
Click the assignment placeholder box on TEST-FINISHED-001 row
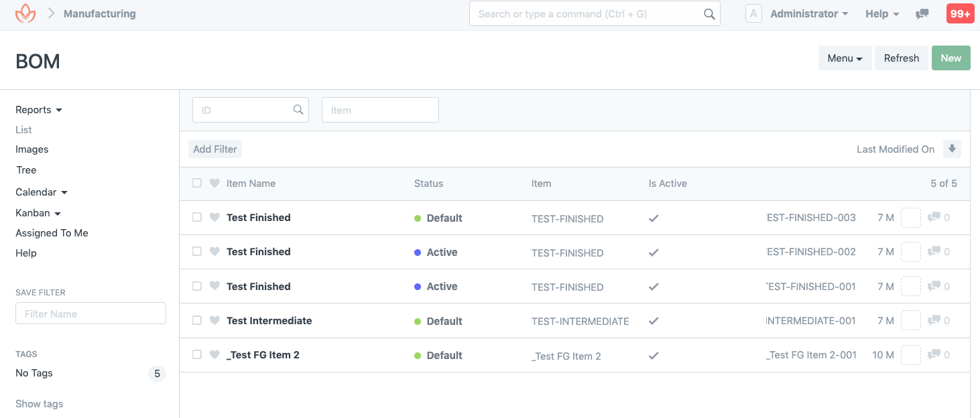pos(911,287)
